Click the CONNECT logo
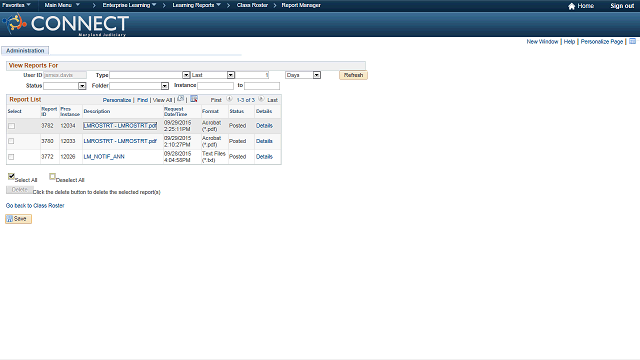640x360 pixels. point(66,24)
